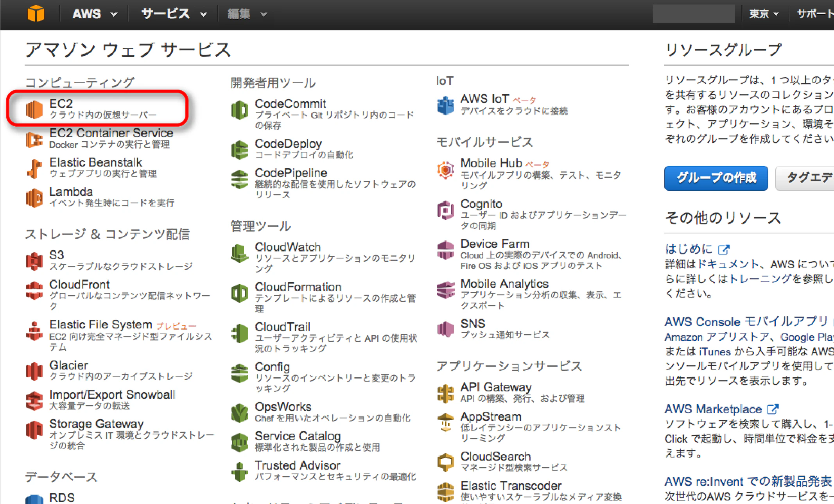Click the Glacier icon

click(x=34, y=371)
